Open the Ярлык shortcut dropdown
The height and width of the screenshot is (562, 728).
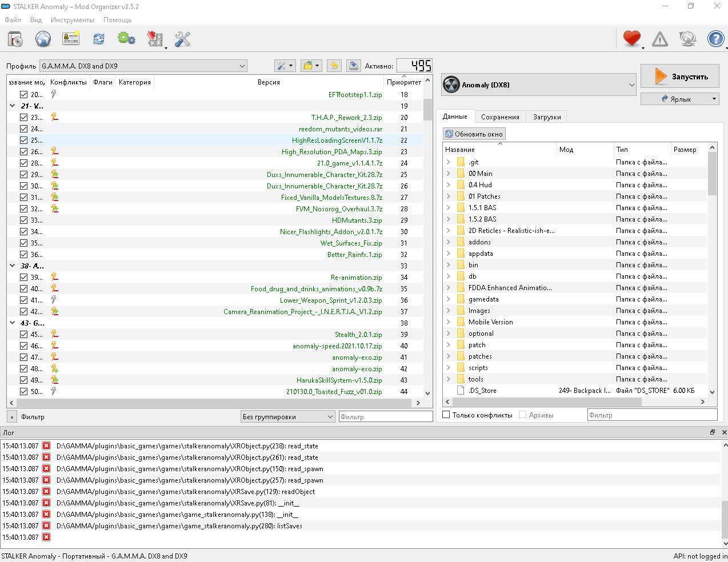[679, 99]
